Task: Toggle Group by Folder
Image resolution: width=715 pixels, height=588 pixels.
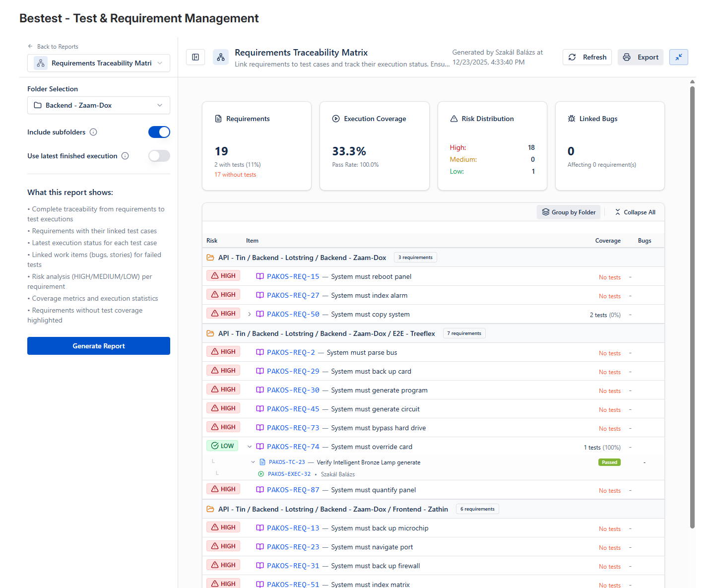Action: (x=569, y=212)
